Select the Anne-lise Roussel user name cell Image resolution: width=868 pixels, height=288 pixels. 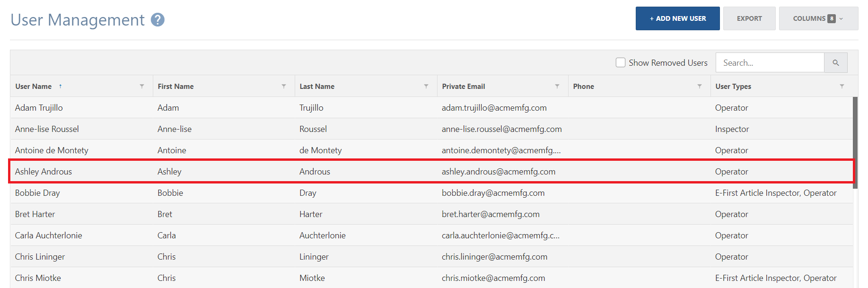coord(81,129)
